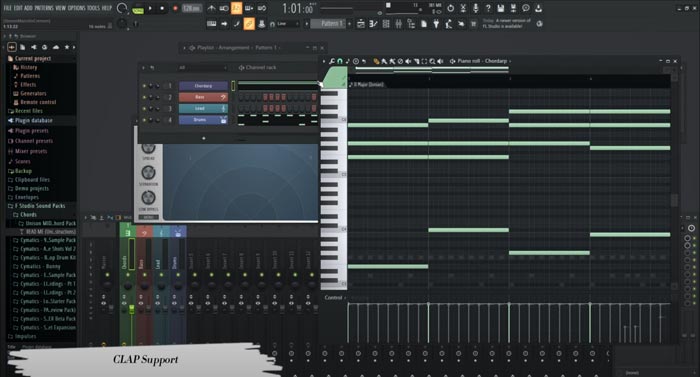
Task: Select the piano roll zoom tool
Action: (x=432, y=61)
